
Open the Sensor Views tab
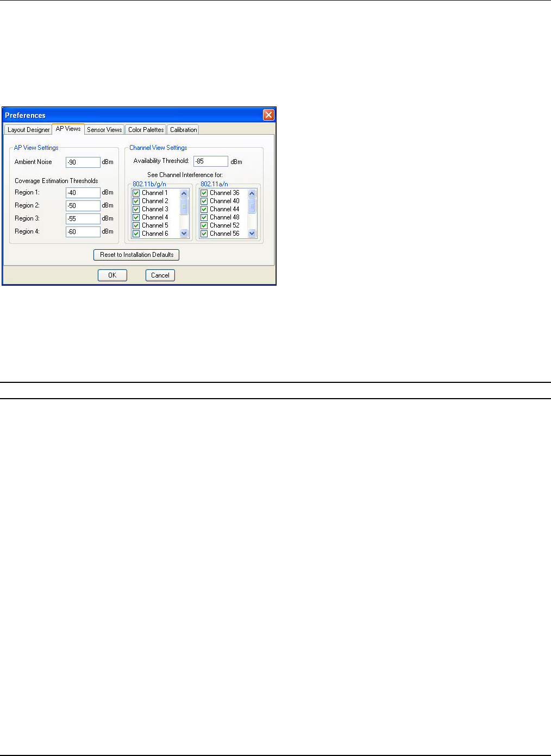pos(104,130)
